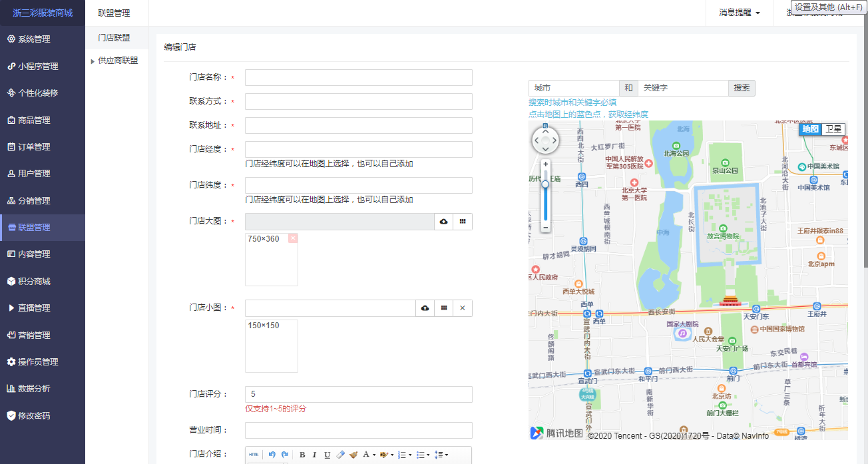Focus the 营业时间 input field
868x464 pixels.
[358, 430]
